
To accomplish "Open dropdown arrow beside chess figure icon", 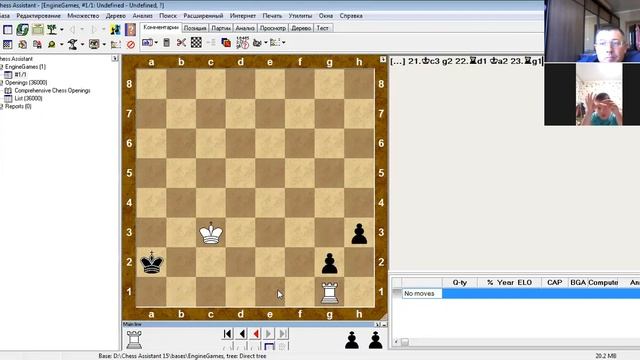I will pyautogui.click(x=82, y=44).
